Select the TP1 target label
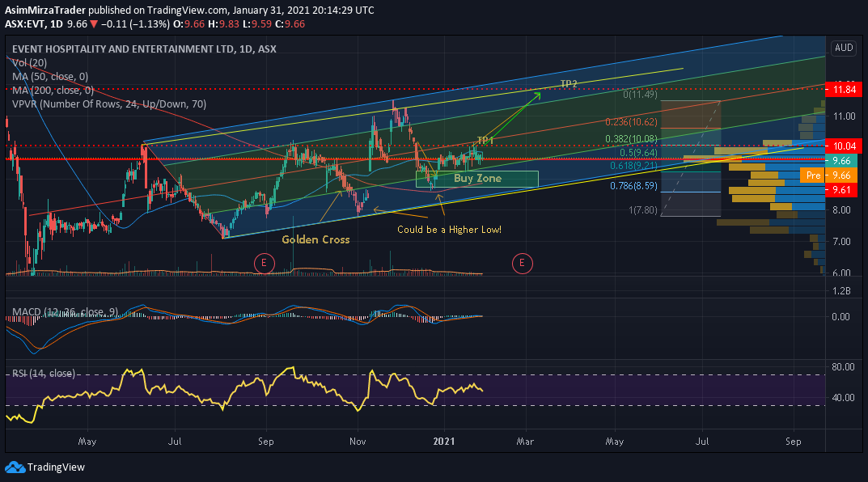 coord(485,140)
